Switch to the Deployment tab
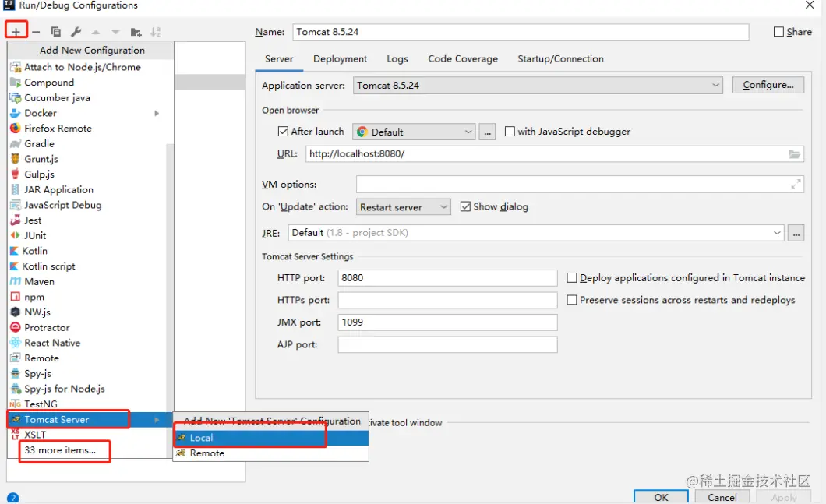Image resolution: width=826 pixels, height=504 pixels. click(341, 58)
